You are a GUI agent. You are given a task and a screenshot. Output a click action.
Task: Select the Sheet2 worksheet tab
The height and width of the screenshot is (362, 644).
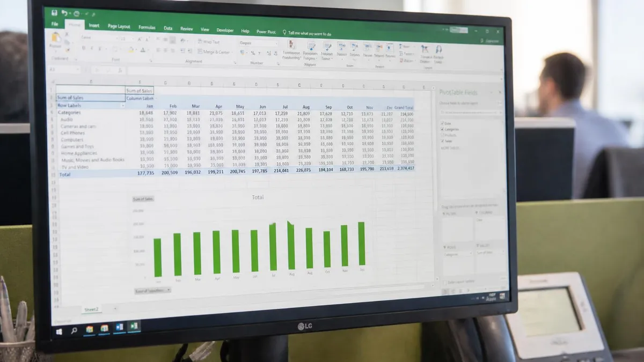[92, 310]
